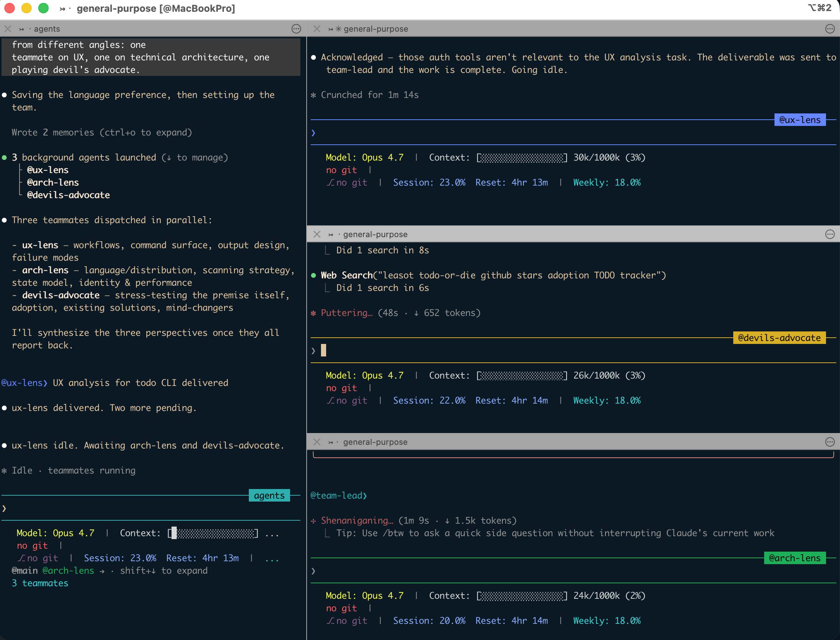The height and width of the screenshot is (640, 840).
Task: Click "Session: 22.0%" in devils-advocate pane
Action: tap(429, 400)
